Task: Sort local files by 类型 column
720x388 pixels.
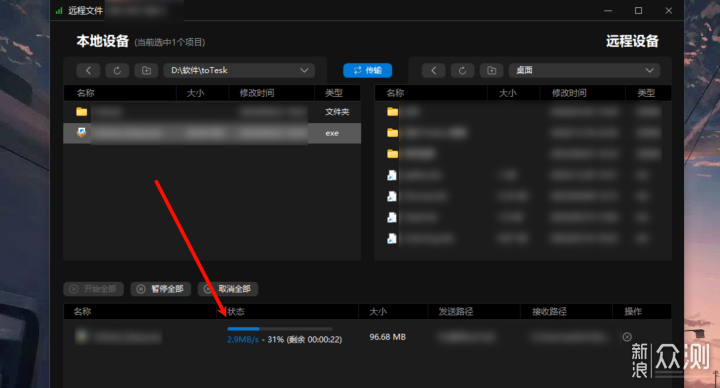Action: pyautogui.click(x=334, y=93)
